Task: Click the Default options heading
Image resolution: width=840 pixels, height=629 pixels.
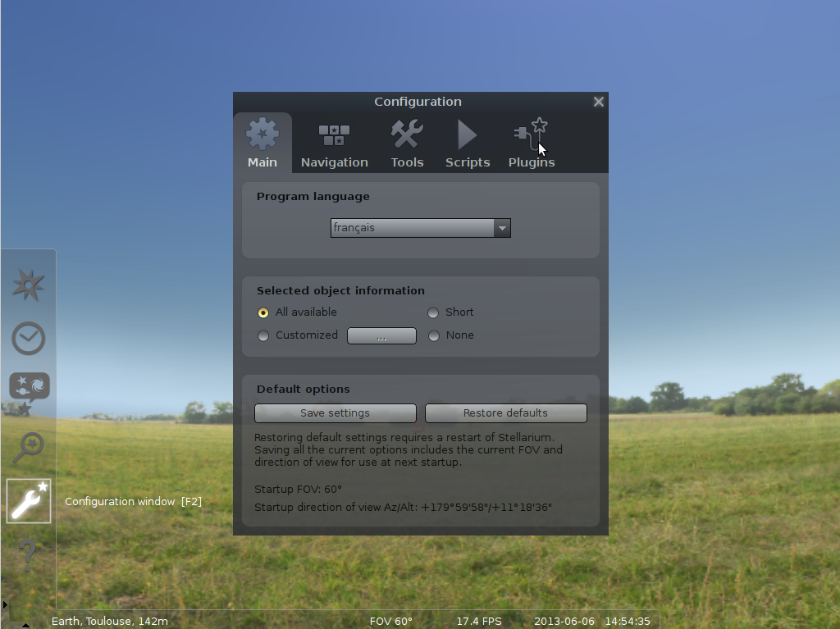Action: coord(304,389)
